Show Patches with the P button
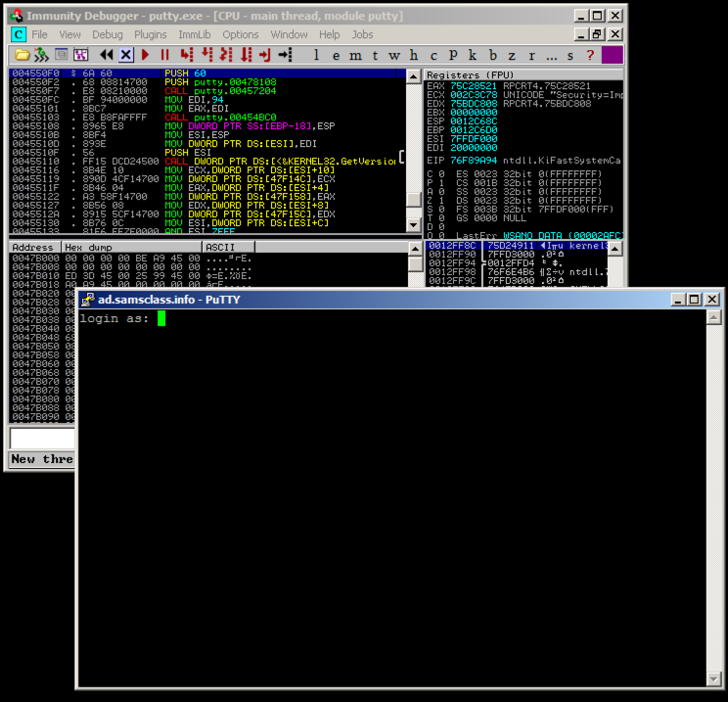Screen dimensions: 728x702 [453, 55]
